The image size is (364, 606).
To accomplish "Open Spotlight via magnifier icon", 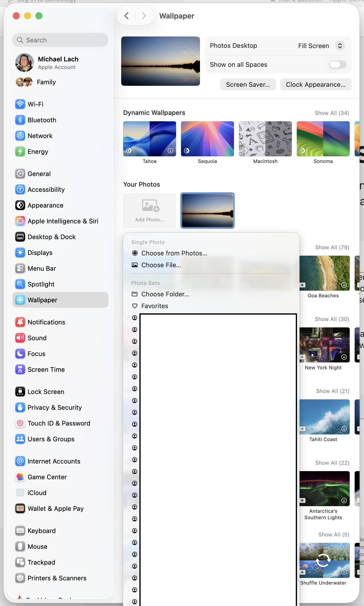I will 20,284.
